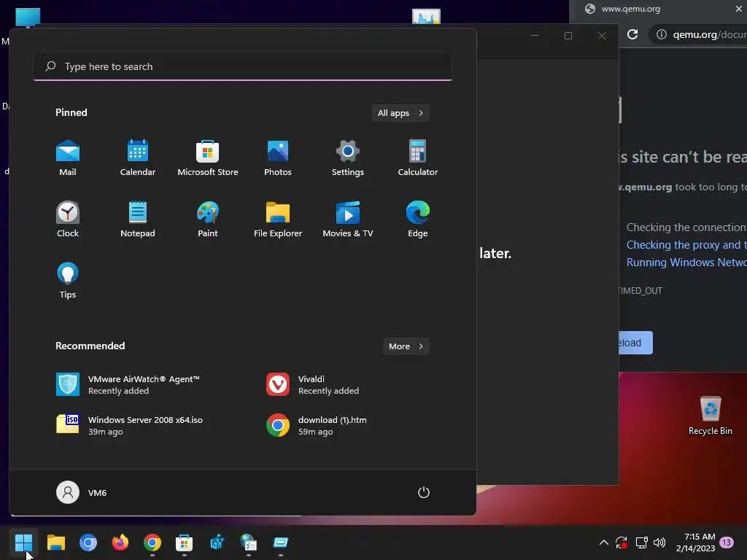This screenshot has width=747, height=560.
Task: Click the Checking the proxy link
Action: (x=686, y=245)
